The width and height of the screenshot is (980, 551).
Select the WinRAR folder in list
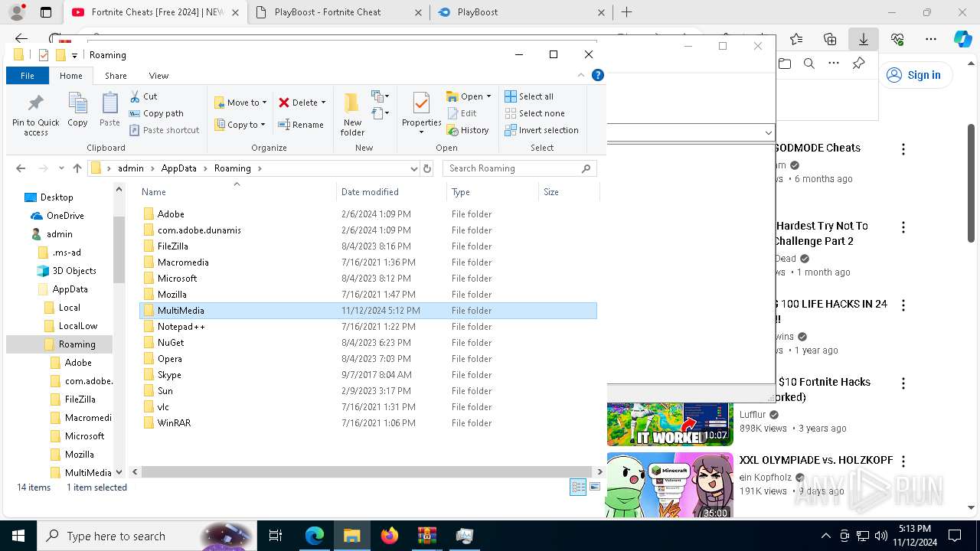tap(174, 423)
